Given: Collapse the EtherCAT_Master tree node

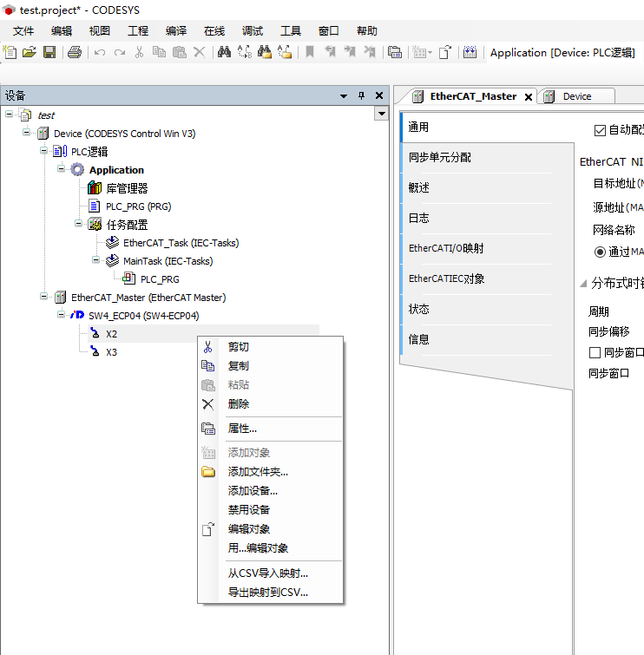Looking at the screenshot, I should coord(44,296).
